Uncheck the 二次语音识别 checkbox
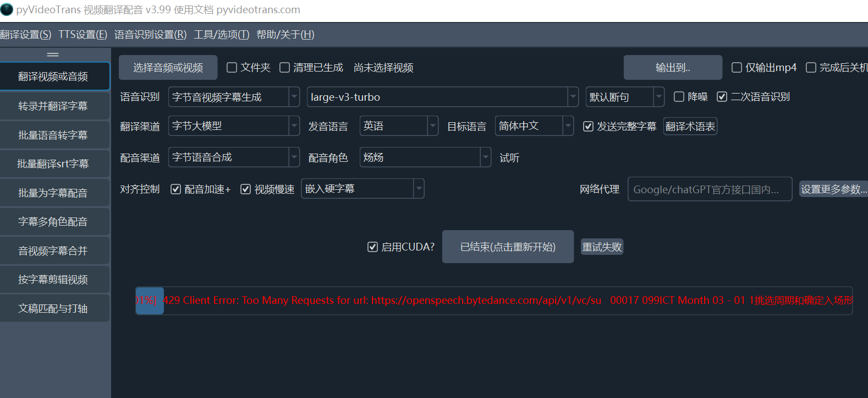The height and width of the screenshot is (398, 868). click(x=722, y=97)
